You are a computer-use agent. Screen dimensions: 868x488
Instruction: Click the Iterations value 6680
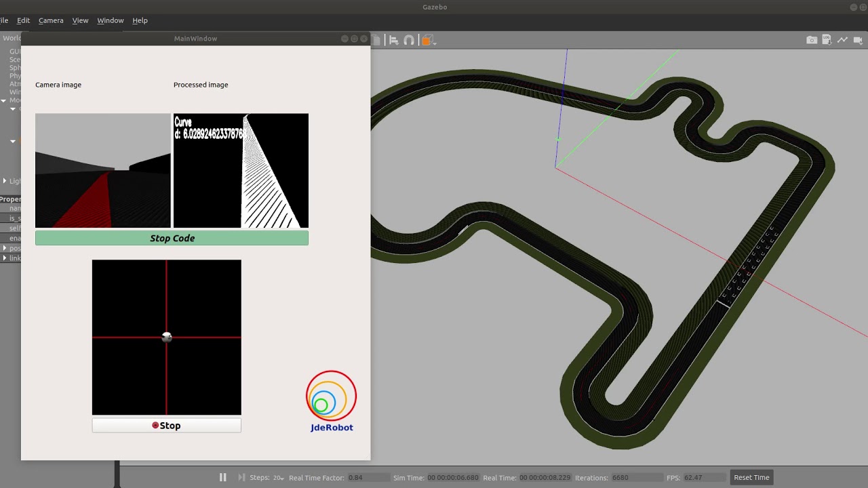637,478
